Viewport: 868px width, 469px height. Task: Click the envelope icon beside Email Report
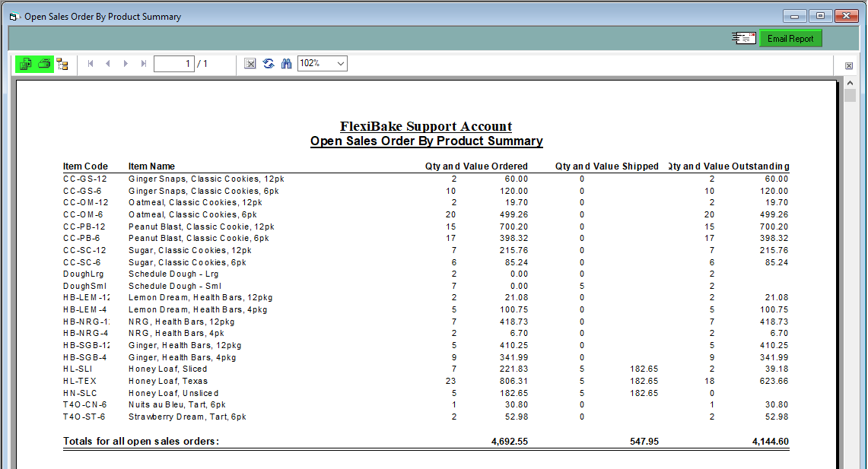(743, 38)
